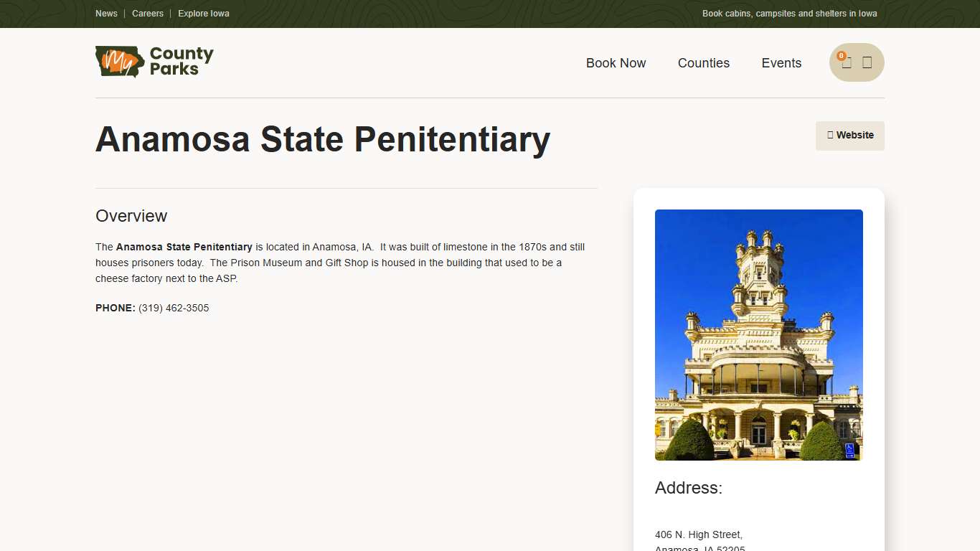Click the bold Anamosa State Penitentiary text
This screenshot has height=551, width=980.
[x=184, y=247]
